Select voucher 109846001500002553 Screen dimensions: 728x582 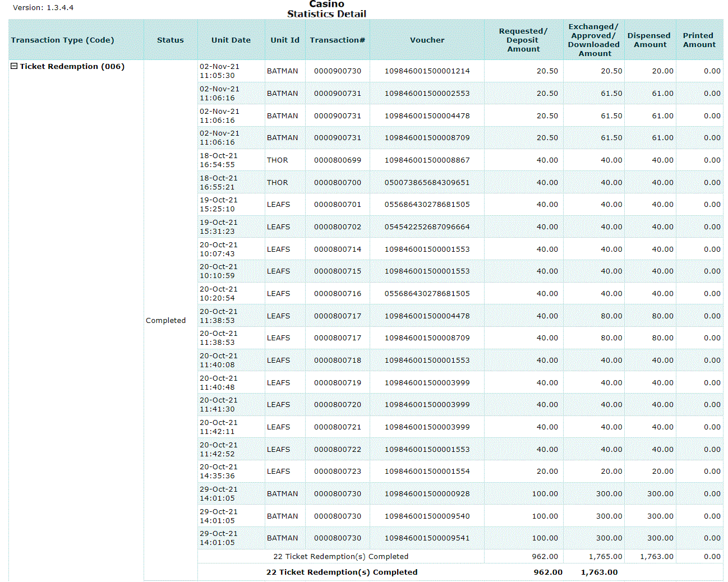coord(427,94)
